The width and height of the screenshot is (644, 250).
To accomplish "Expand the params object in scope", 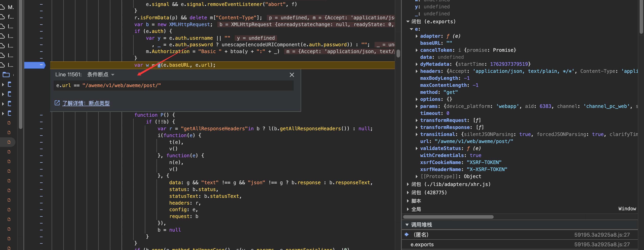I will (417, 107).
